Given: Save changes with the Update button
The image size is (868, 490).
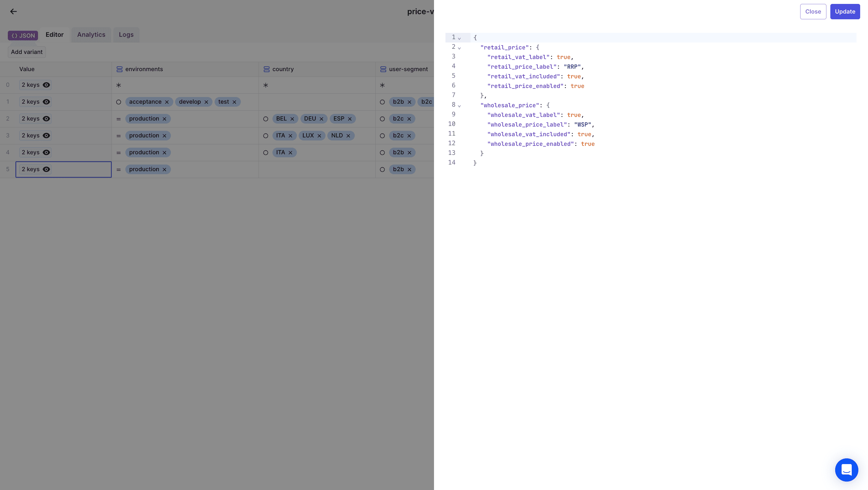Looking at the screenshot, I should (x=845, y=11).
